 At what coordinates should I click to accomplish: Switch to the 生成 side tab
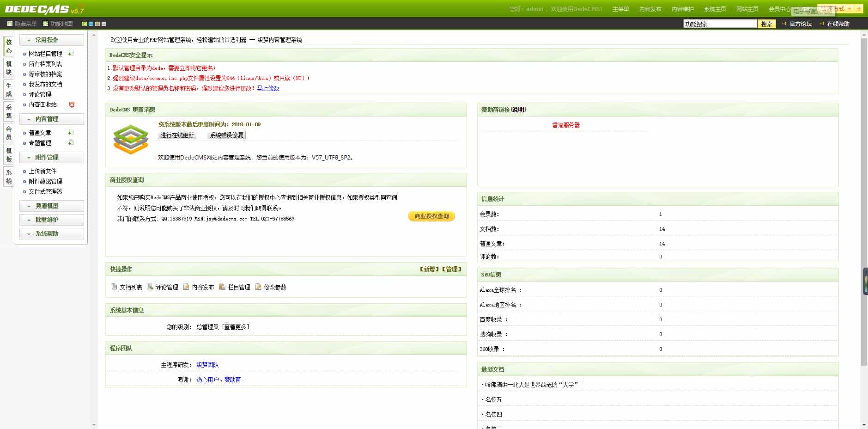(x=9, y=90)
